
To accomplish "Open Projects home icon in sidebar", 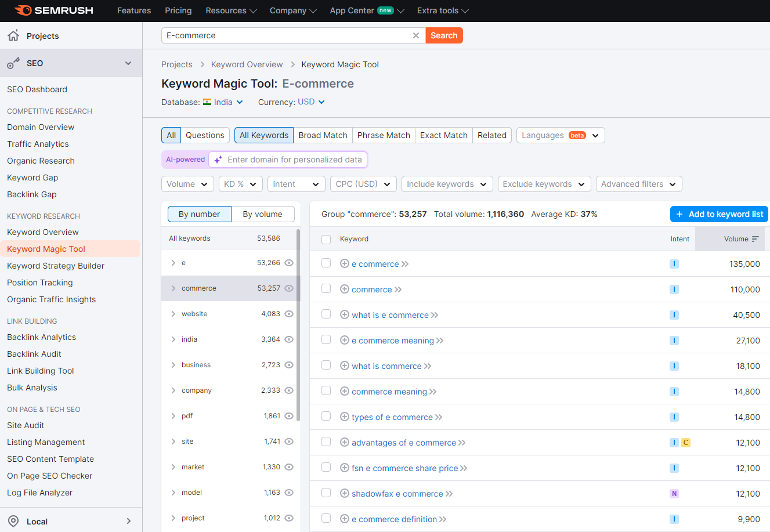I will [13, 35].
